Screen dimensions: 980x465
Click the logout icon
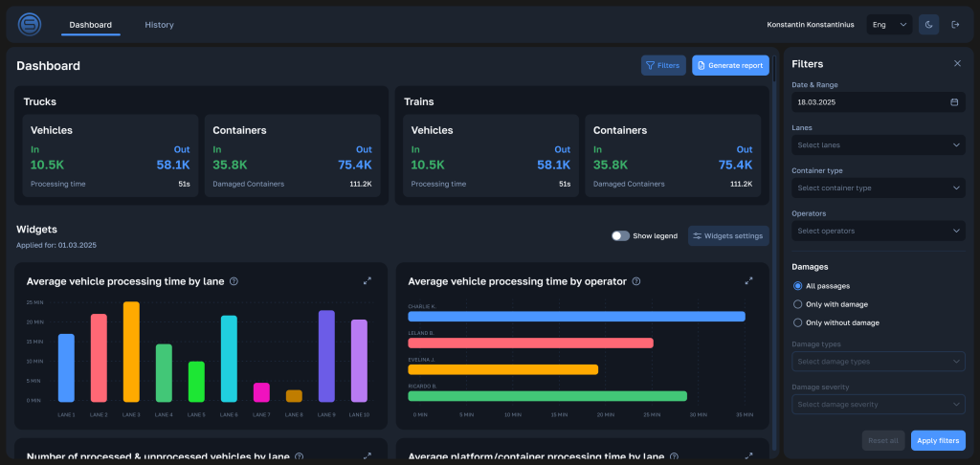[x=955, y=24]
